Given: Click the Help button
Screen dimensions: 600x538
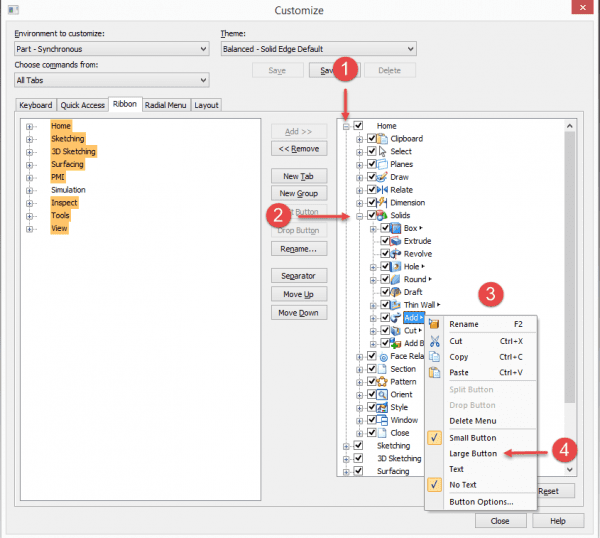Looking at the screenshot, I should (x=558, y=521).
